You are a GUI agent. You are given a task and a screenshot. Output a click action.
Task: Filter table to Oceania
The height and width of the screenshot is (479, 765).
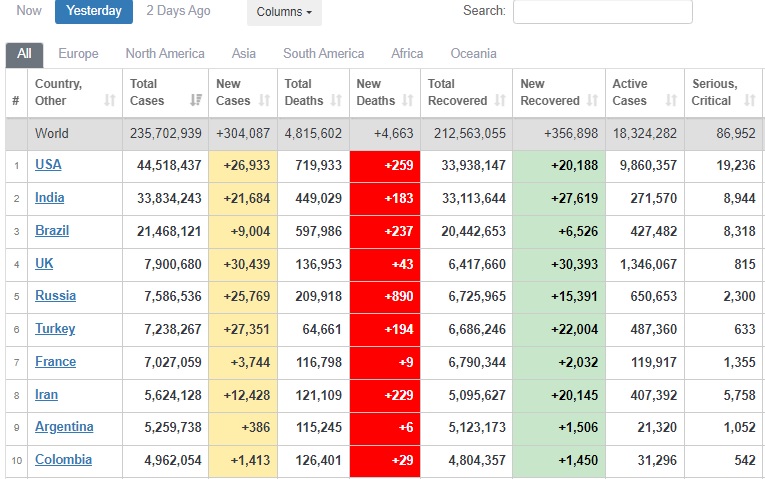473,54
